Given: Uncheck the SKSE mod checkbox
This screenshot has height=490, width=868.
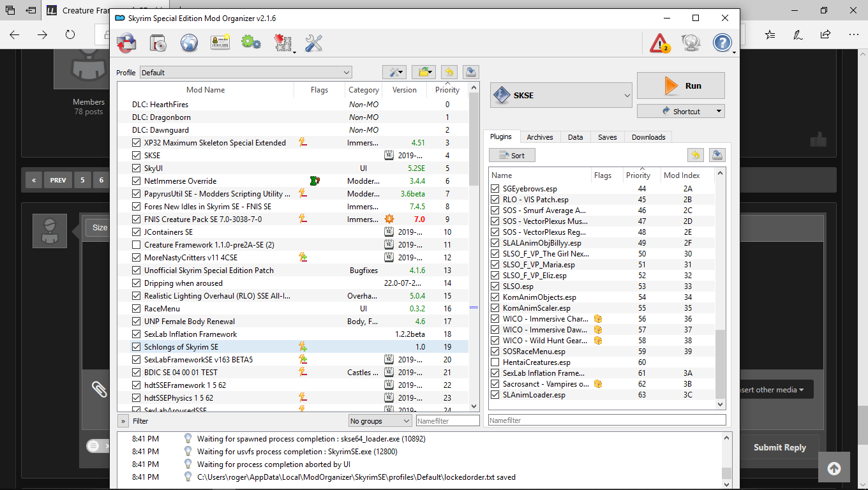Looking at the screenshot, I should click(x=136, y=155).
